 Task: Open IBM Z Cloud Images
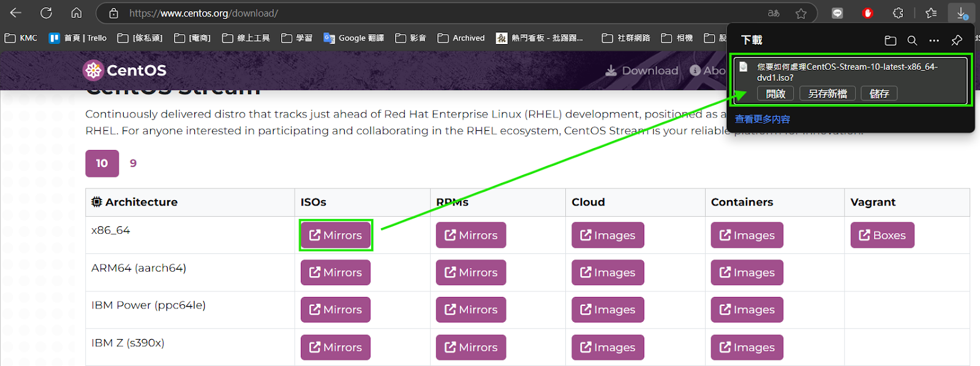pyautogui.click(x=608, y=347)
